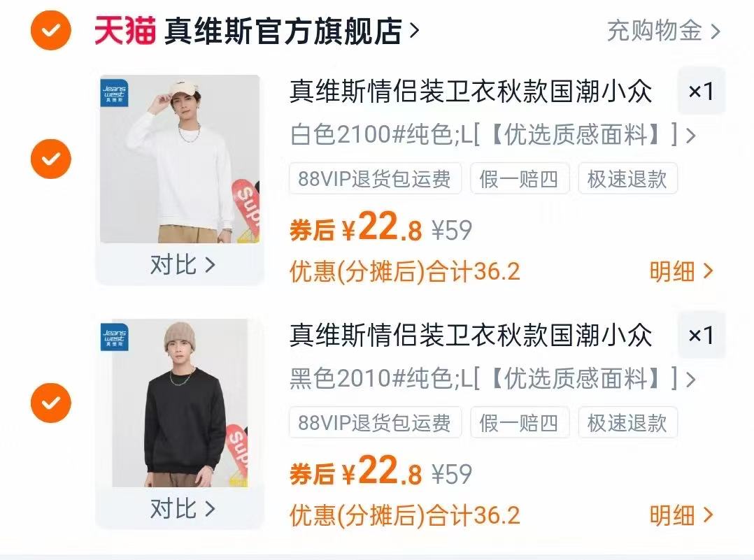Screen dimensions: 754x560
Task: Open first item title 真维斯情侣装卫衣秋款
Action: click(x=471, y=92)
